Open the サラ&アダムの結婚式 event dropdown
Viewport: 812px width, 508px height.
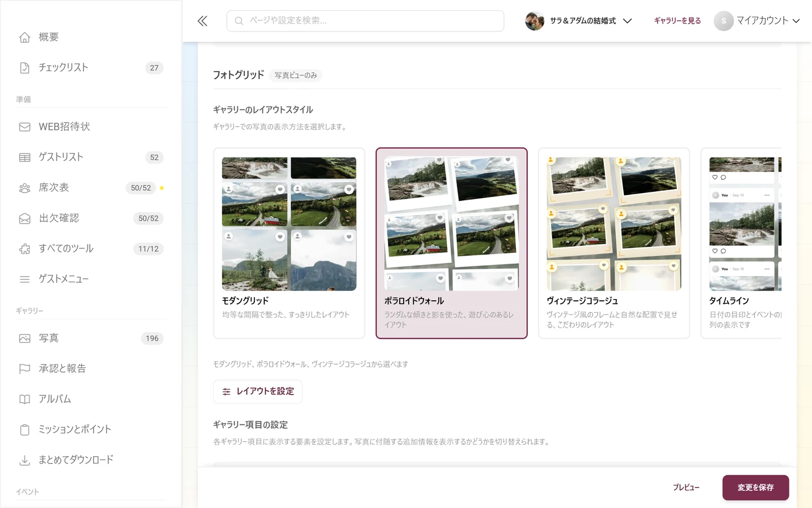click(x=579, y=21)
